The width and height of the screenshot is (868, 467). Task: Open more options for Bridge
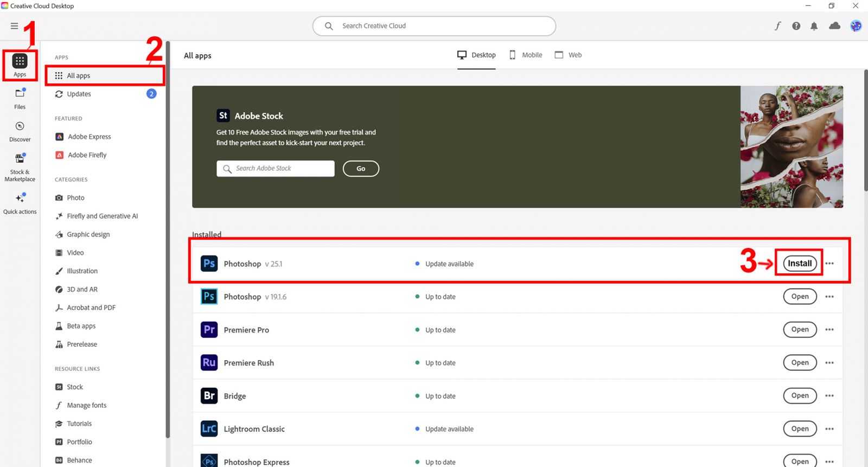click(x=829, y=396)
